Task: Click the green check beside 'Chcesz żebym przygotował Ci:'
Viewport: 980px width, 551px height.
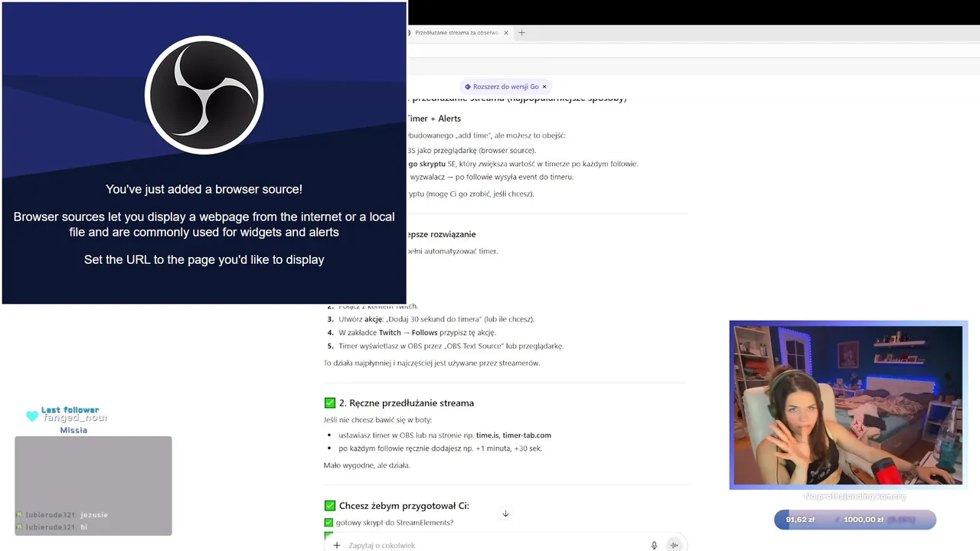Action: point(330,506)
